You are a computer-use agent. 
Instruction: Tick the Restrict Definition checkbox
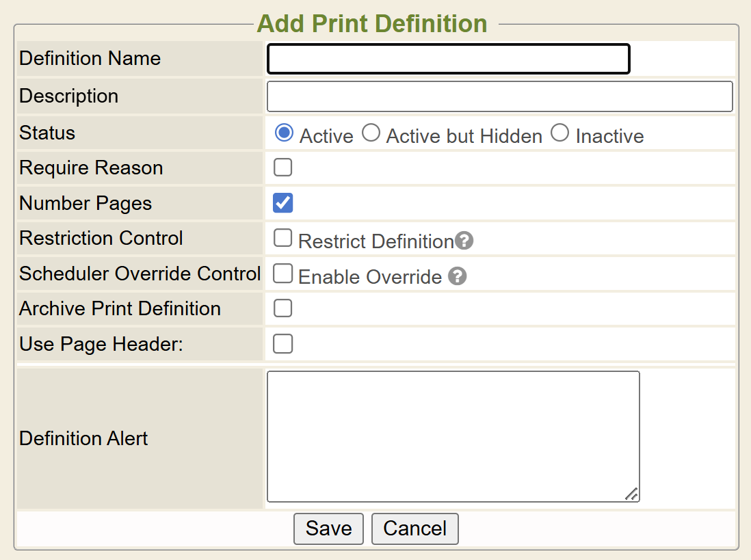(282, 238)
